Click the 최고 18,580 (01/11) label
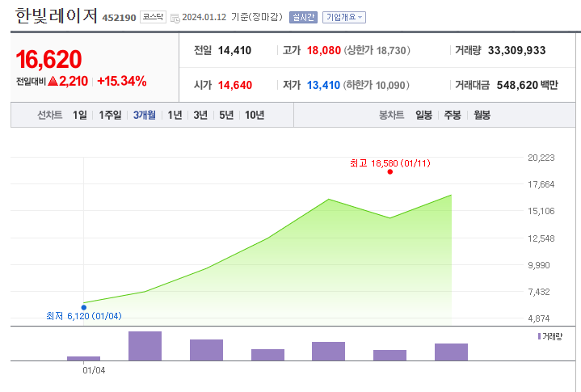The height and width of the screenshot is (392, 581). pos(390,163)
